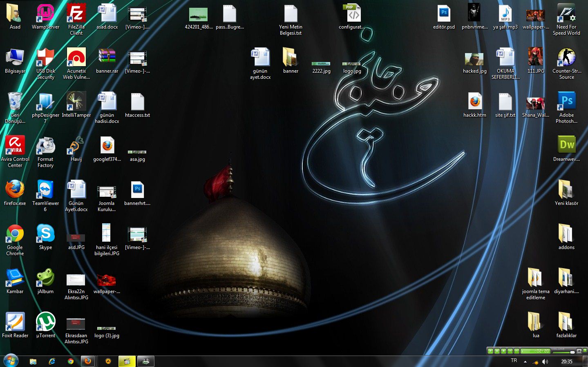Open Windows Explorer from the taskbar
Viewport: 588px width, 367px height.
(33, 361)
